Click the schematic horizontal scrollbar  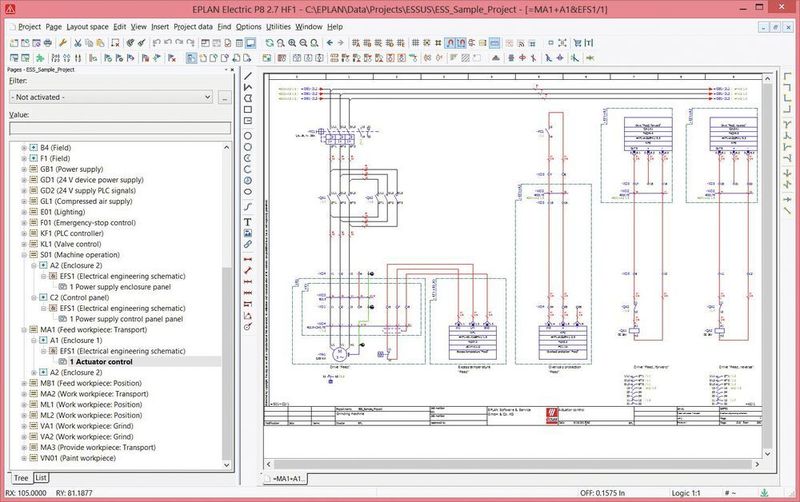(x=513, y=464)
